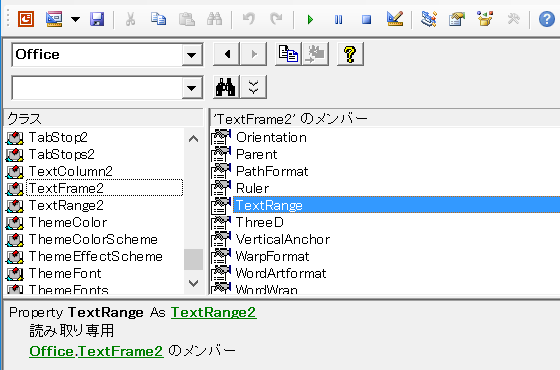
Task: Select the WarpFormat member
Action: pyautogui.click(x=272, y=256)
